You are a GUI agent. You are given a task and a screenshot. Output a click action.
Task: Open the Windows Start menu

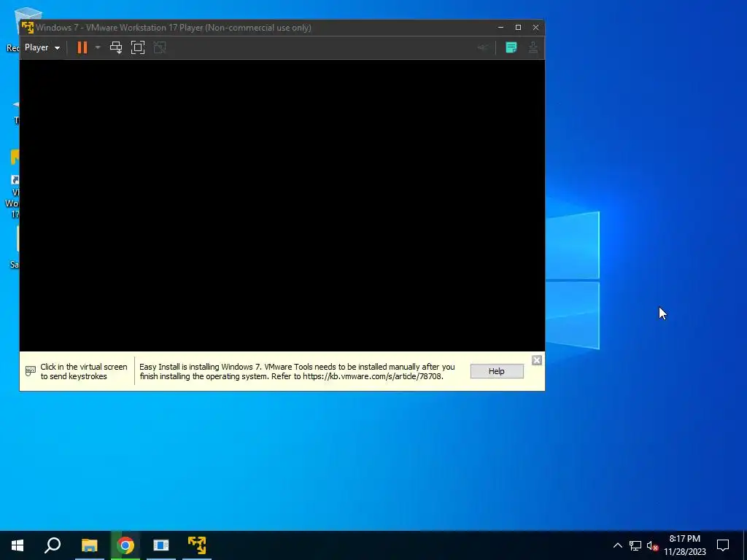coord(18,545)
